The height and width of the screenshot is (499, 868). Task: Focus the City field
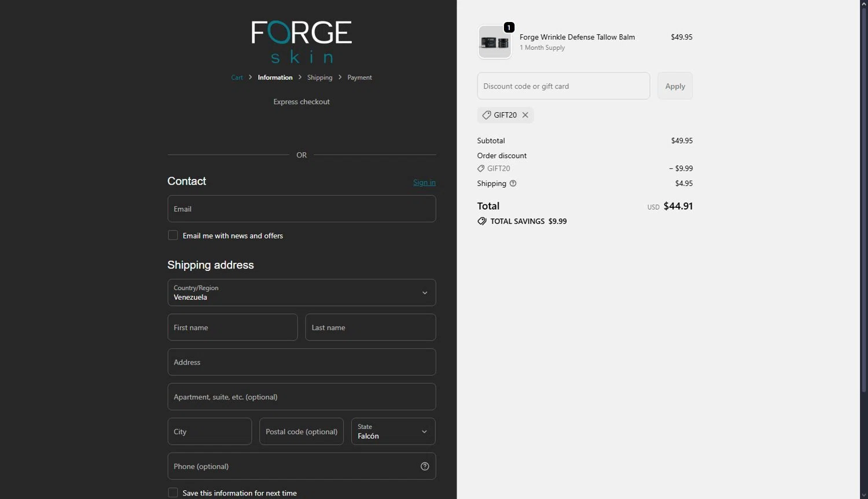(x=209, y=432)
